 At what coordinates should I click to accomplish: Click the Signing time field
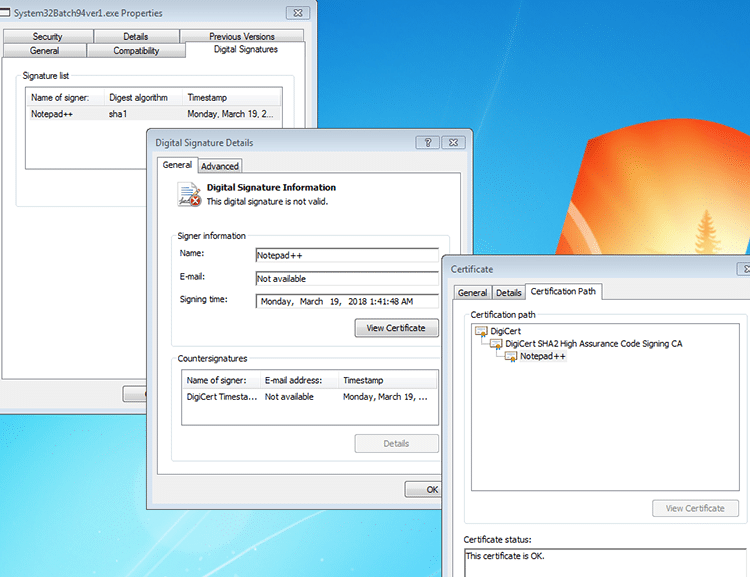[x=347, y=301]
